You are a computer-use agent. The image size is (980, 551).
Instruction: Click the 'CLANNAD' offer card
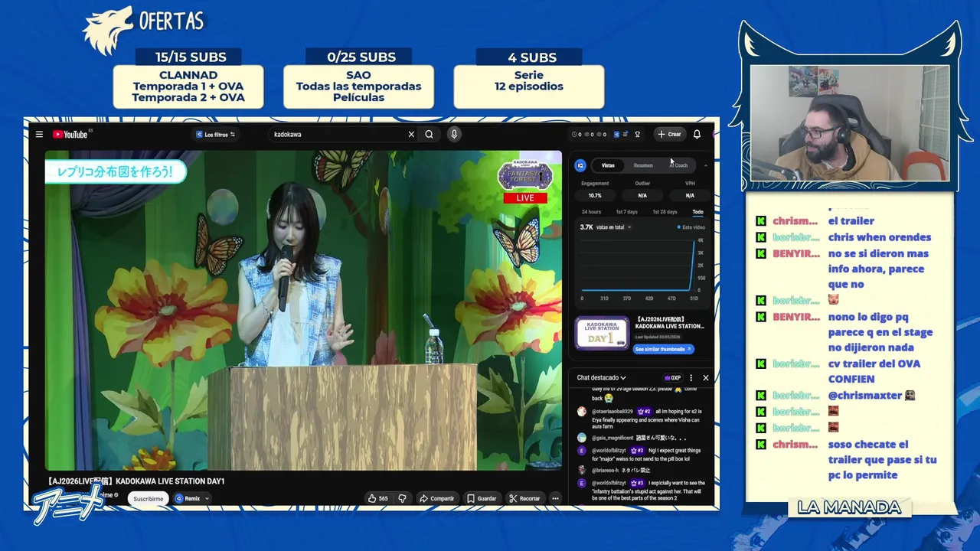pyautogui.click(x=188, y=86)
